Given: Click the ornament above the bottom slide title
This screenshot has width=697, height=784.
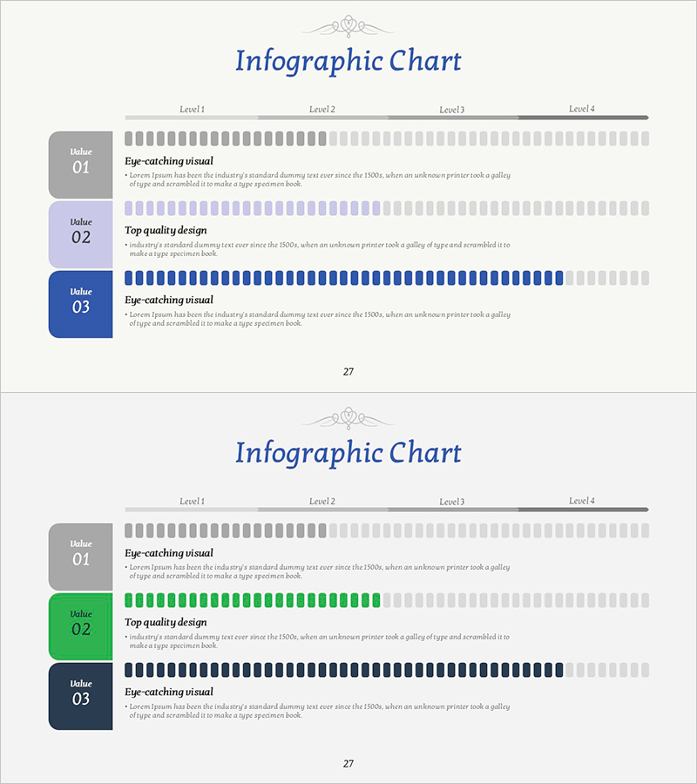Looking at the screenshot, I should tap(348, 419).
